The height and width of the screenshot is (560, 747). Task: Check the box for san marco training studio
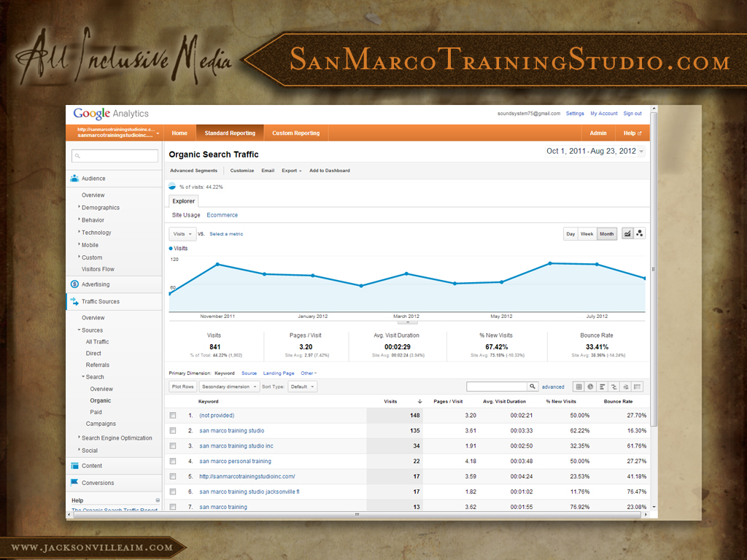pos(173,430)
